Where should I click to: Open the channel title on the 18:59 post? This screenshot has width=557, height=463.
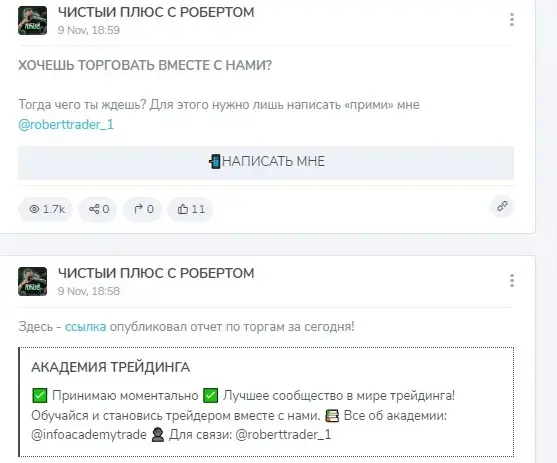(x=156, y=12)
